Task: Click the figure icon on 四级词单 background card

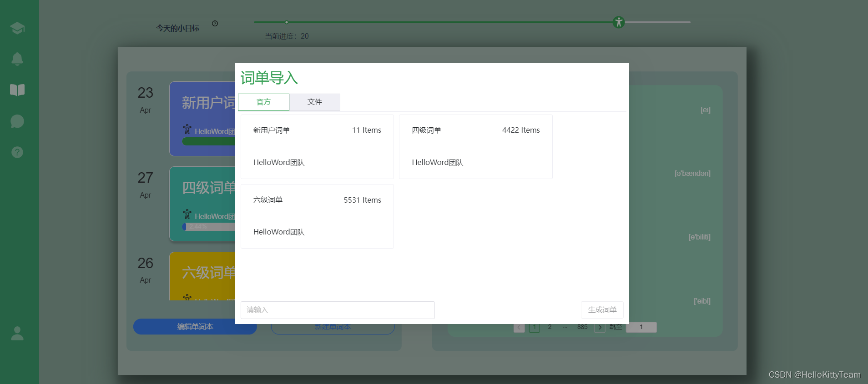Action: coord(187,214)
